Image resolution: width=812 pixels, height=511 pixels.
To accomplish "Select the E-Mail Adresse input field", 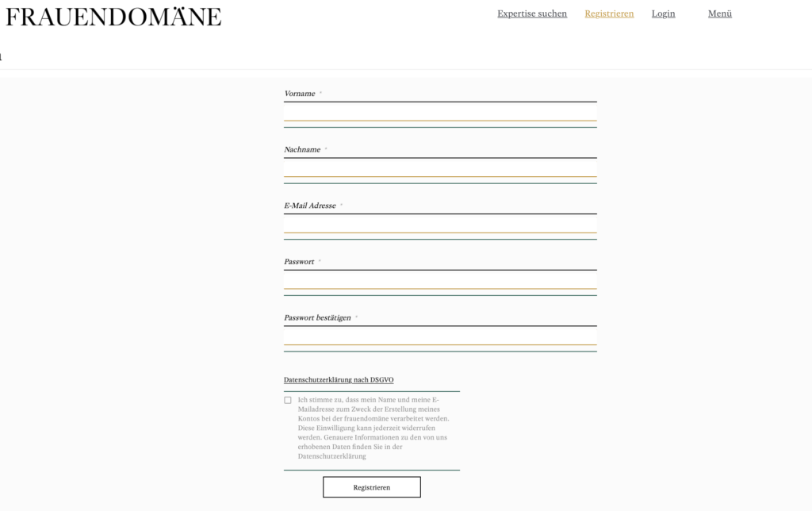I will pos(440,225).
